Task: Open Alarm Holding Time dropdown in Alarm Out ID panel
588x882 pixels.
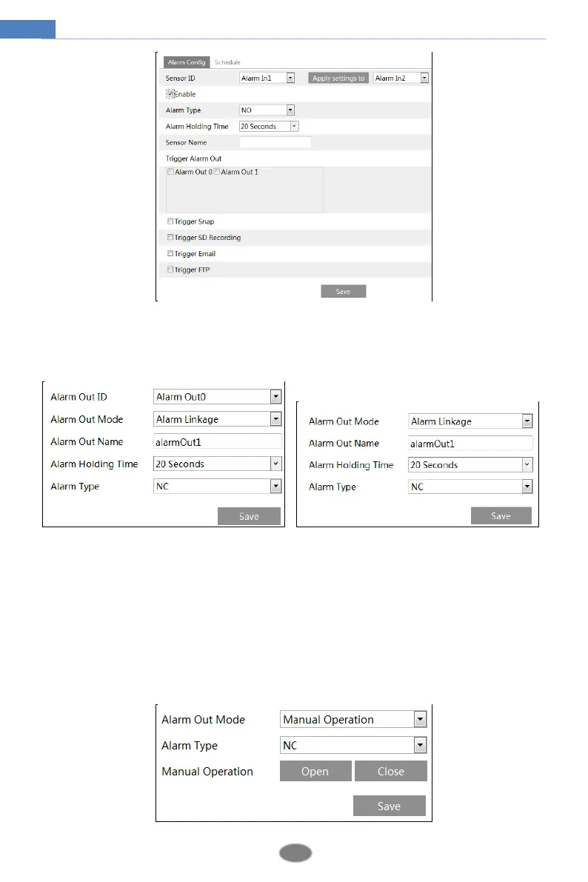Action: point(217,464)
